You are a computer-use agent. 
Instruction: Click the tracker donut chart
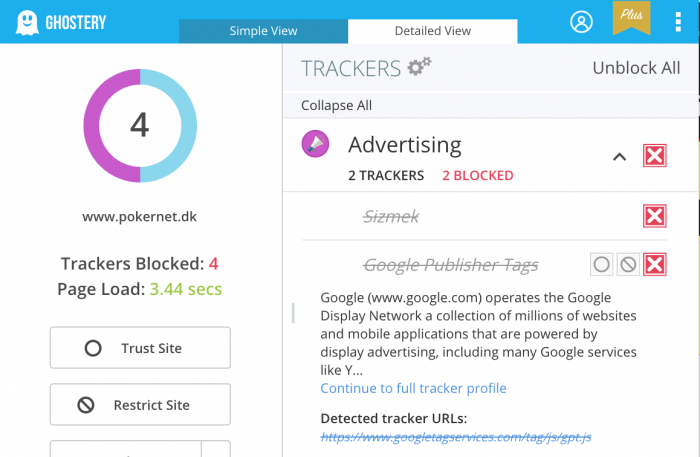(x=140, y=125)
